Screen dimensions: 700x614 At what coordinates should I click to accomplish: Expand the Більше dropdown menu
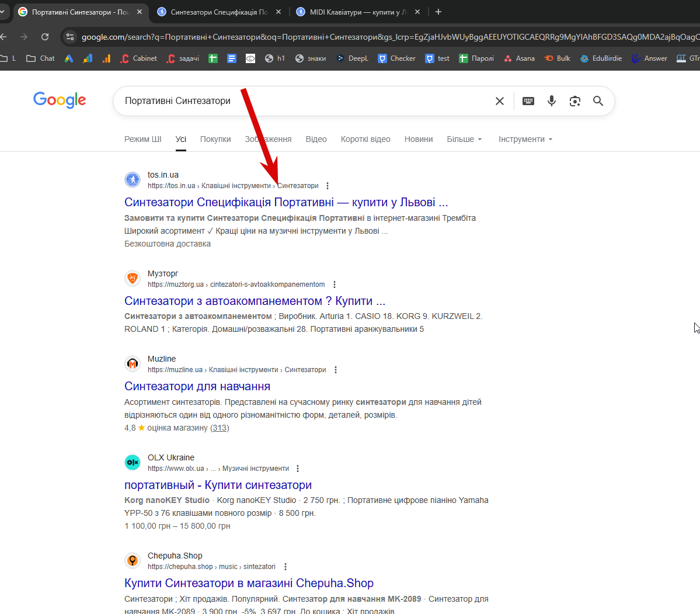[464, 140]
